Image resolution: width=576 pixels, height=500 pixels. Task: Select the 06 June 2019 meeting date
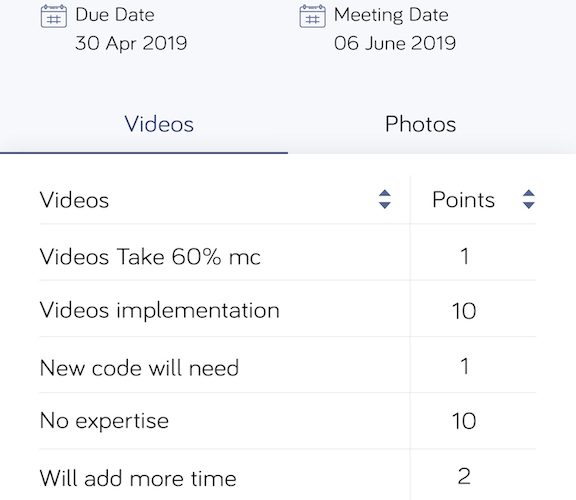[x=395, y=43]
